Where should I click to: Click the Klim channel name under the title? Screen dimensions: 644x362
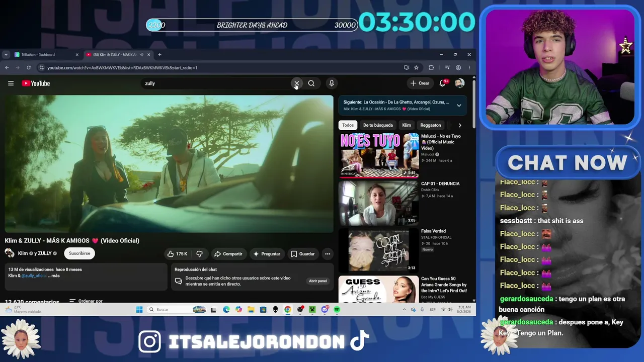(x=23, y=253)
